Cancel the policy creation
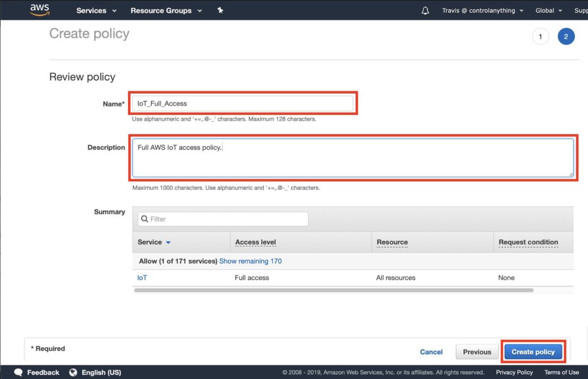The image size is (588, 379). click(x=431, y=351)
